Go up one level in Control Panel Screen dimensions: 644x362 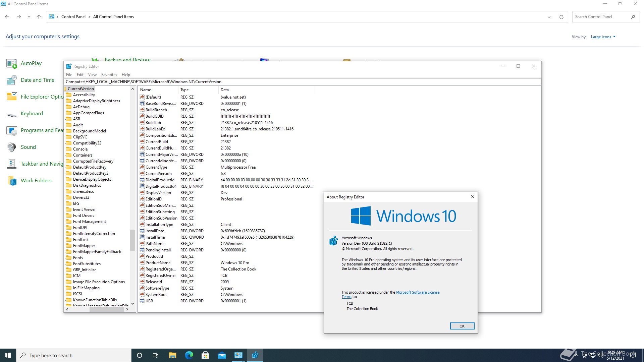pyautogui.click(x=39, y=17)
